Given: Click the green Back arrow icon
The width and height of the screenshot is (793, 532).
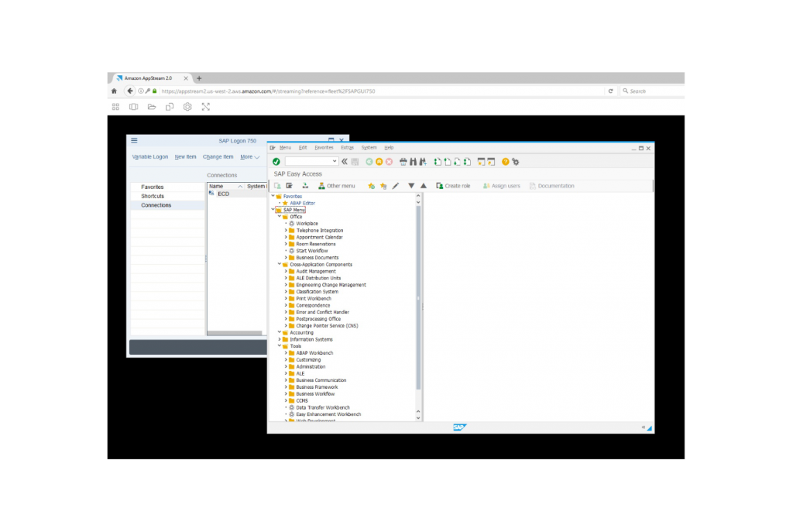Looking at the screenshot, I should click(x=369, y=162).
